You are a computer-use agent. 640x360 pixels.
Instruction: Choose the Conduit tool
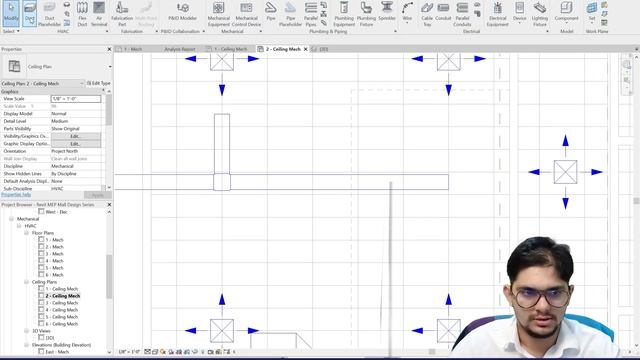(443, 11)
